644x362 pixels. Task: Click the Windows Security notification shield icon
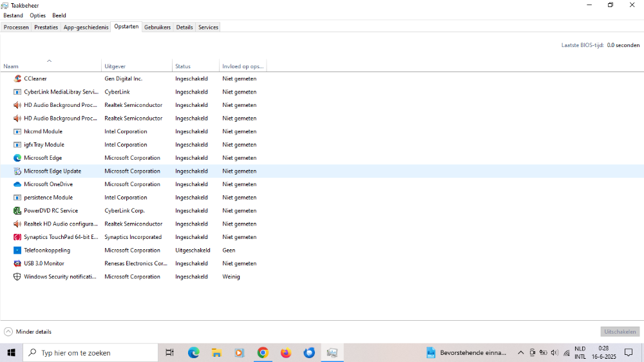pos(17,277)
